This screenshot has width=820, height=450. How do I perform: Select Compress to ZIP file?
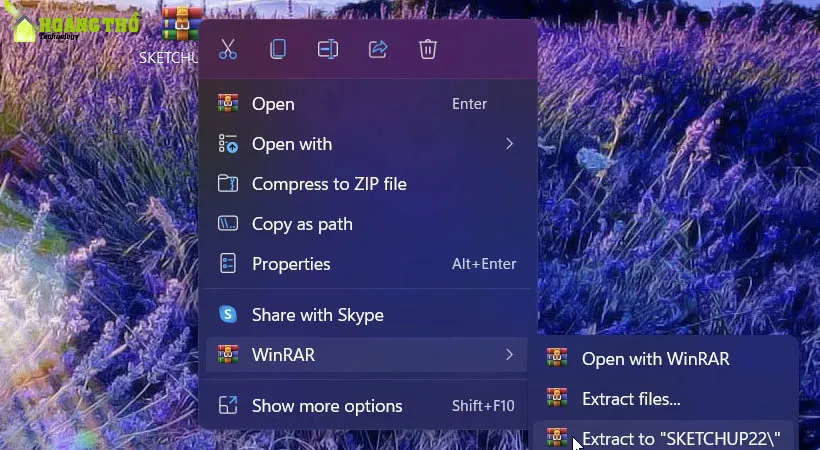(367, 184)
